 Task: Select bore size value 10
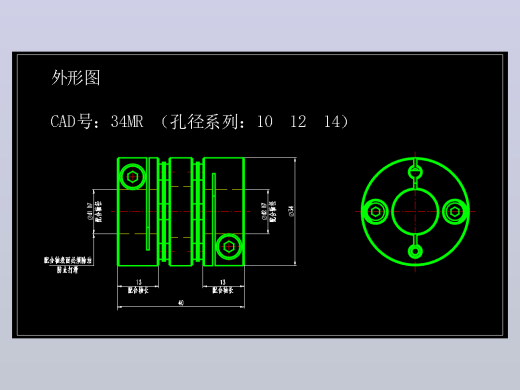(265, 121)
